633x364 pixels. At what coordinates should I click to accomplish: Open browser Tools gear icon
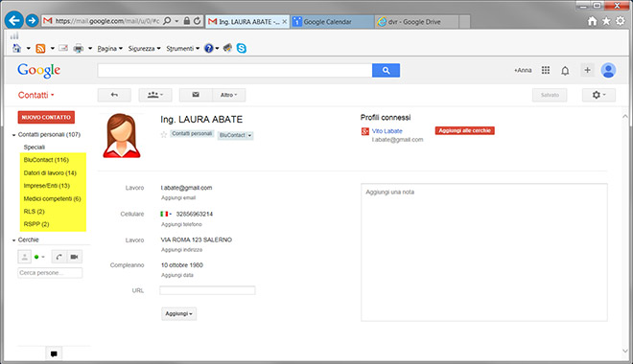point(621,21)
